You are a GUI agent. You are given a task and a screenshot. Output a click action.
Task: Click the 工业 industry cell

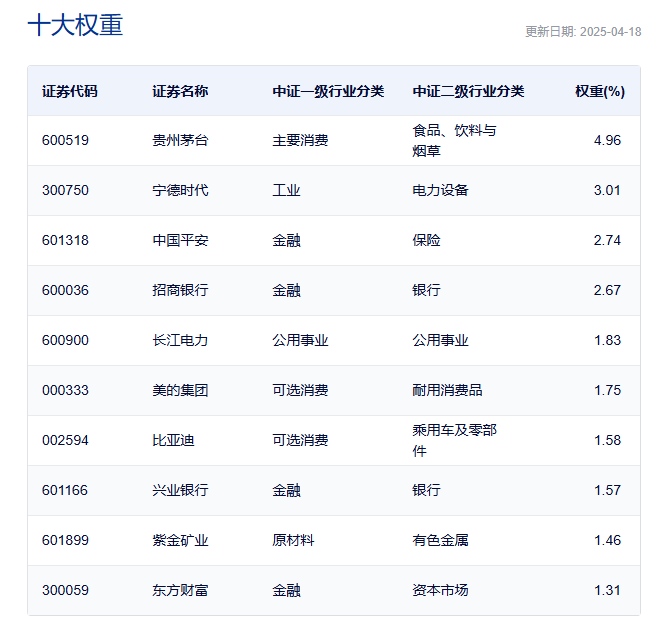[x=286, y=190]
